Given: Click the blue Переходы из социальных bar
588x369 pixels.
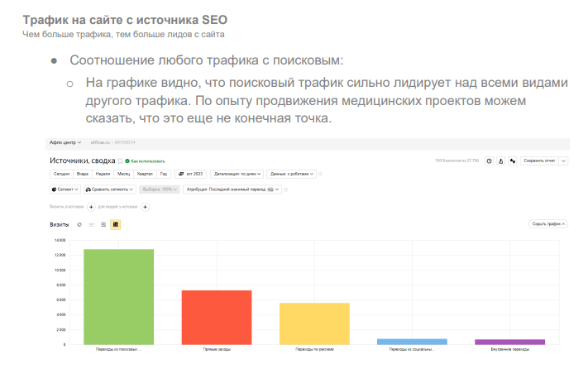Looking at the screenshot, I should click(412, 342).
